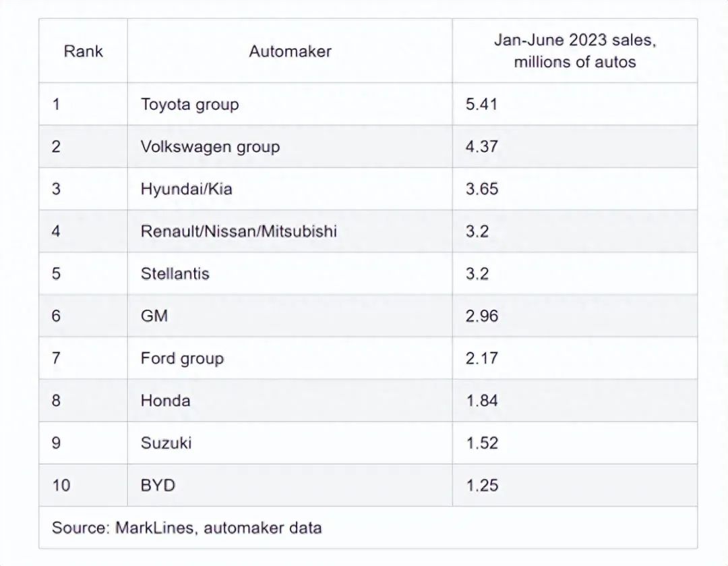The width and height of the screenshot is (728, 566).
Task: Select the Renault/Nissan/Mitsubishi cell
Action: [239, 231]
